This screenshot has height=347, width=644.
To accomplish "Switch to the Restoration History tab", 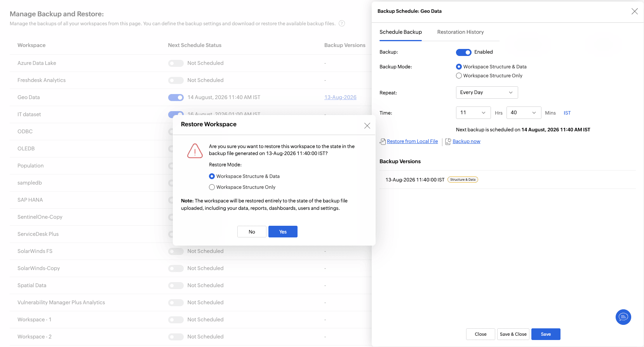I will 460,32.
